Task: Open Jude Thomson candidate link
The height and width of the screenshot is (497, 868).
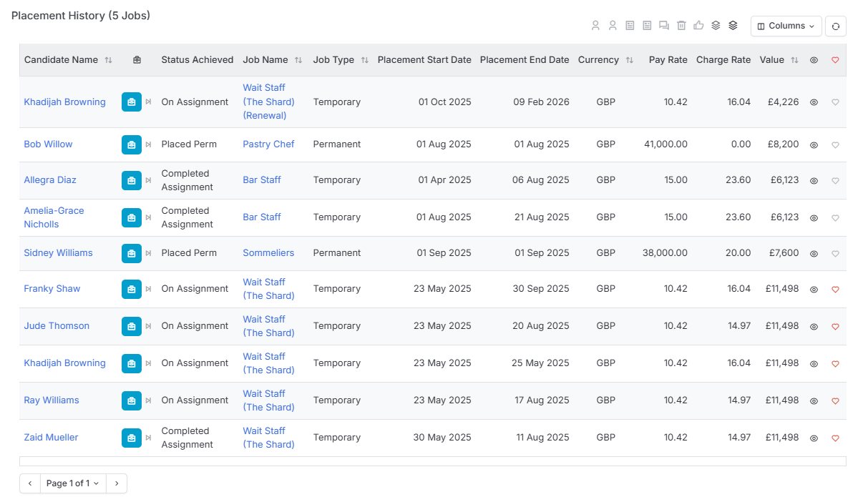Action: (57, 326)
